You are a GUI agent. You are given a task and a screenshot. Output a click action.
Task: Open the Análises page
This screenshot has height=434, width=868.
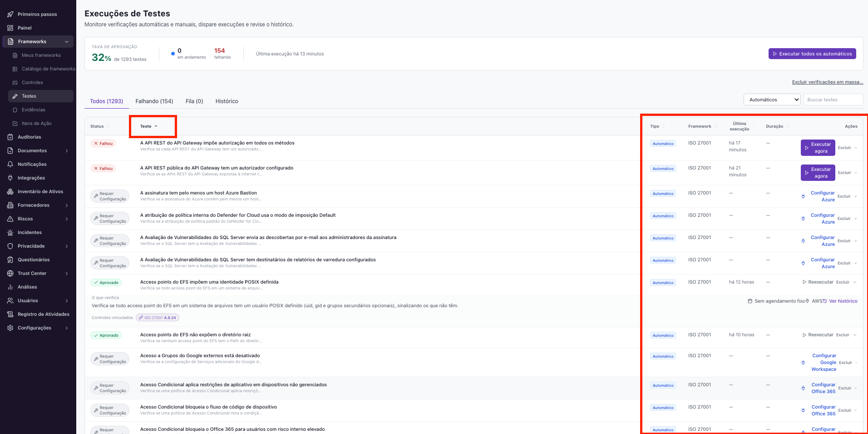[27, 287]
